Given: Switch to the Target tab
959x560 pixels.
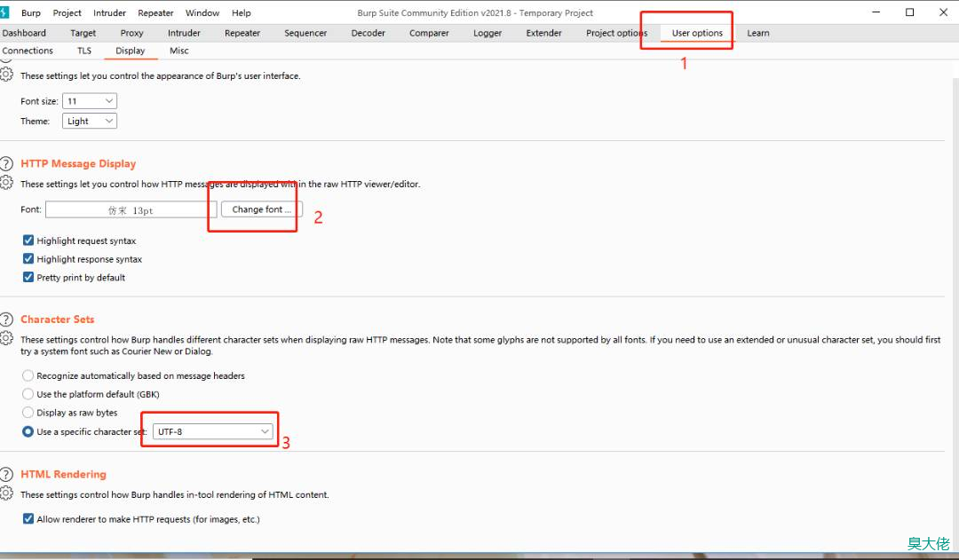Looking at the screenshot, I should click(83, 33).
